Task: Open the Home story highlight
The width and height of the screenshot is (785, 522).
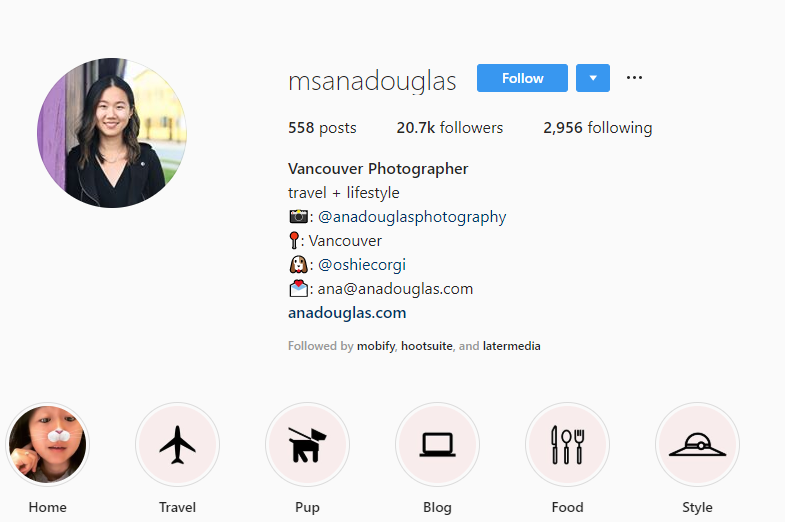Action: (48, 444)
